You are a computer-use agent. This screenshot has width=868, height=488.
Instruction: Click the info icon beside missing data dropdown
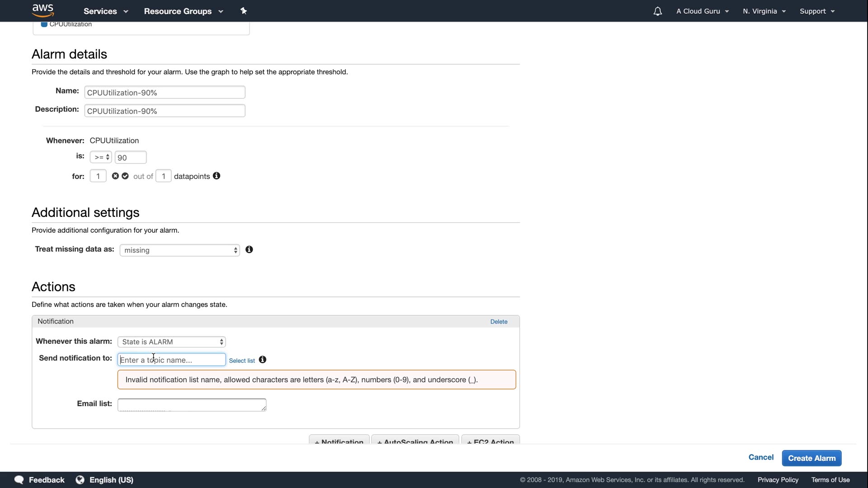249,249
